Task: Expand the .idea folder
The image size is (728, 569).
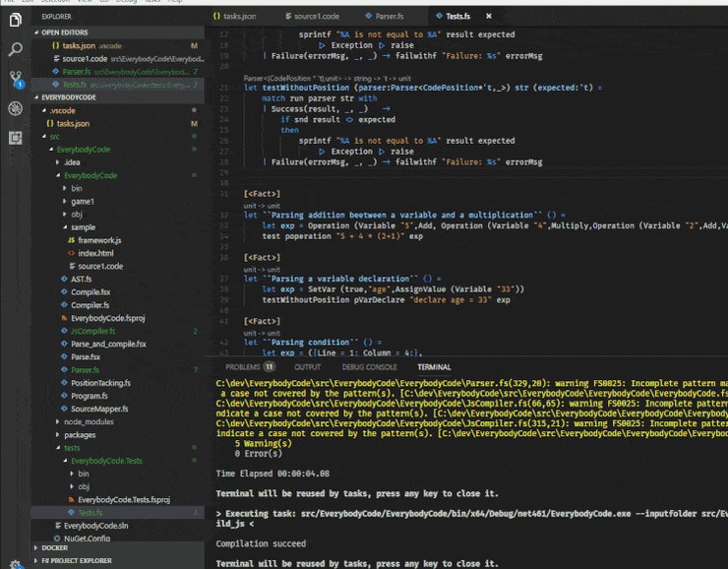Action: [x=72, y=162]
